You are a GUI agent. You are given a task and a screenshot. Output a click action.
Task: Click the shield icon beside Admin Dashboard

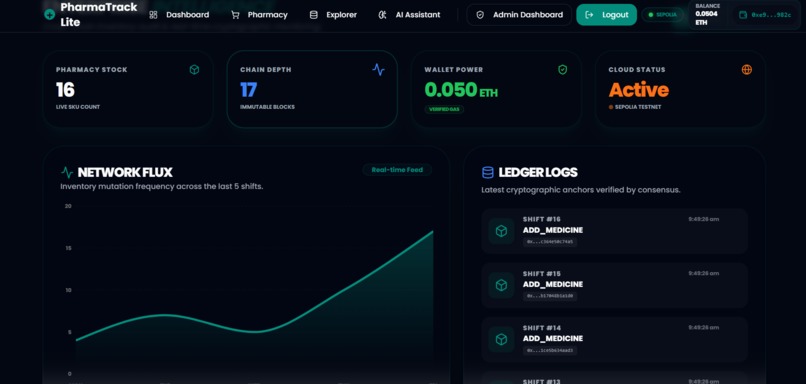point(480,15)
